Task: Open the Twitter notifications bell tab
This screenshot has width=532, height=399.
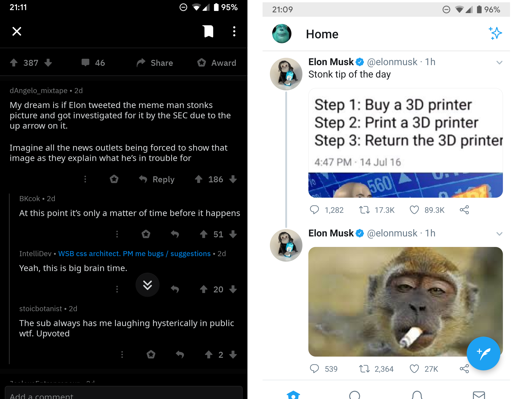Action: tap(417, 395)
